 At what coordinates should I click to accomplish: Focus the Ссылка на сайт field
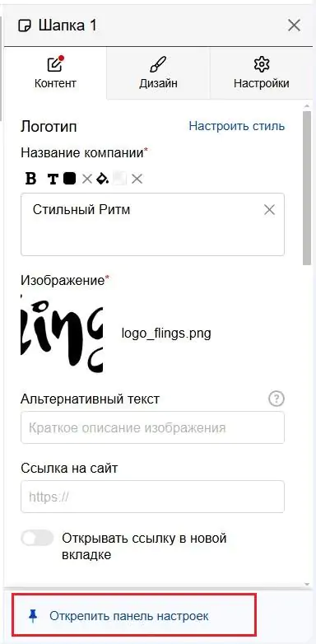click(x=153, y=497)
